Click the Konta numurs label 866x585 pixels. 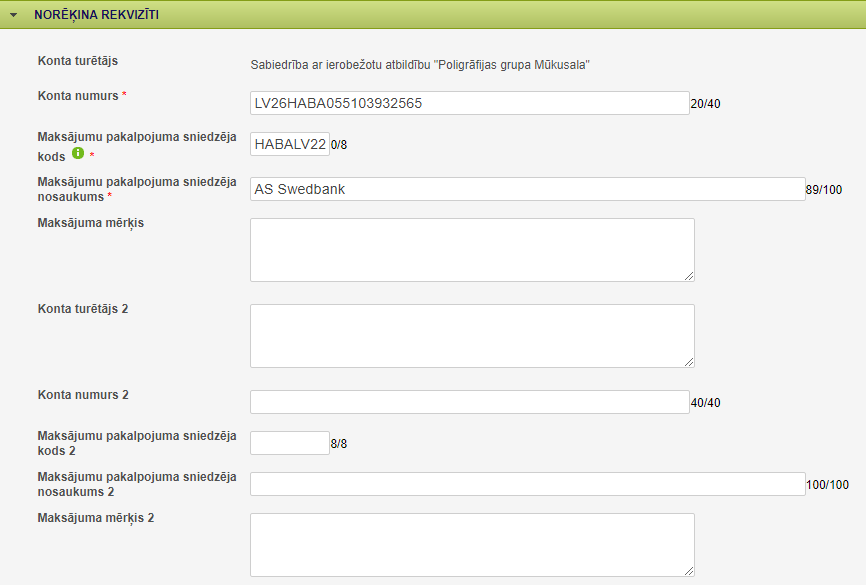tap(78, 96)
